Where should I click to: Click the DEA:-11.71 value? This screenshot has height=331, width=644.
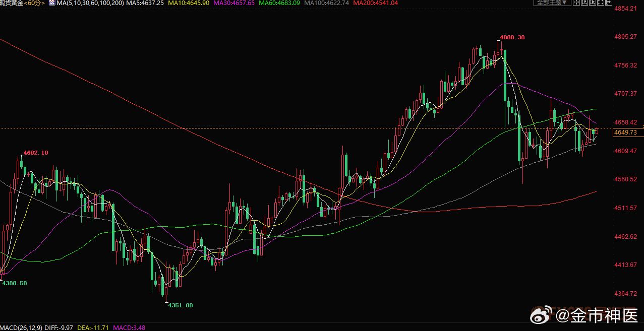point(93,327)
